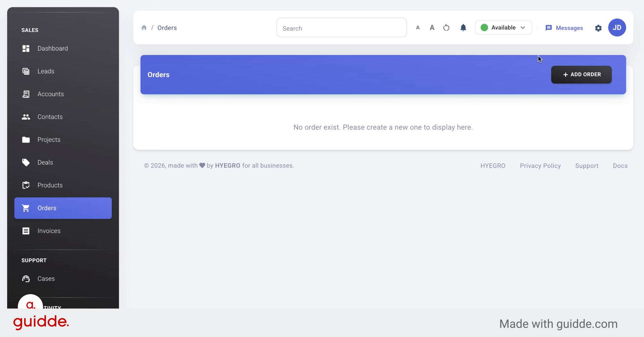
Task: Open notifications bell
Action: pos(463,27)
